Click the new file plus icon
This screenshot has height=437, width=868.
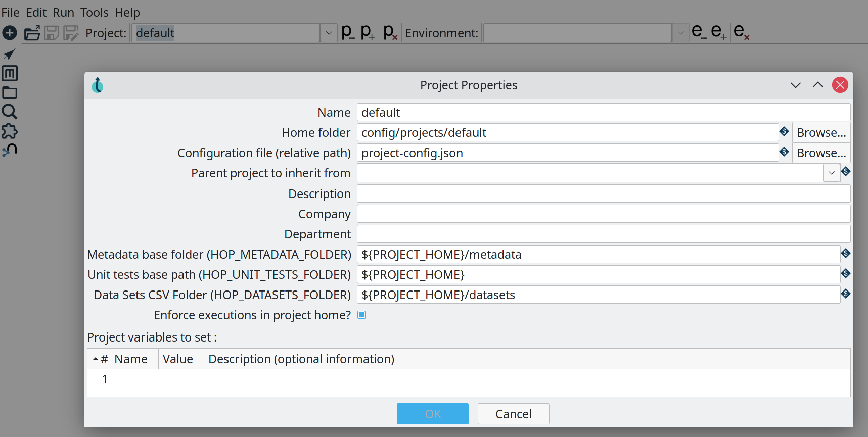coord(10,33)
